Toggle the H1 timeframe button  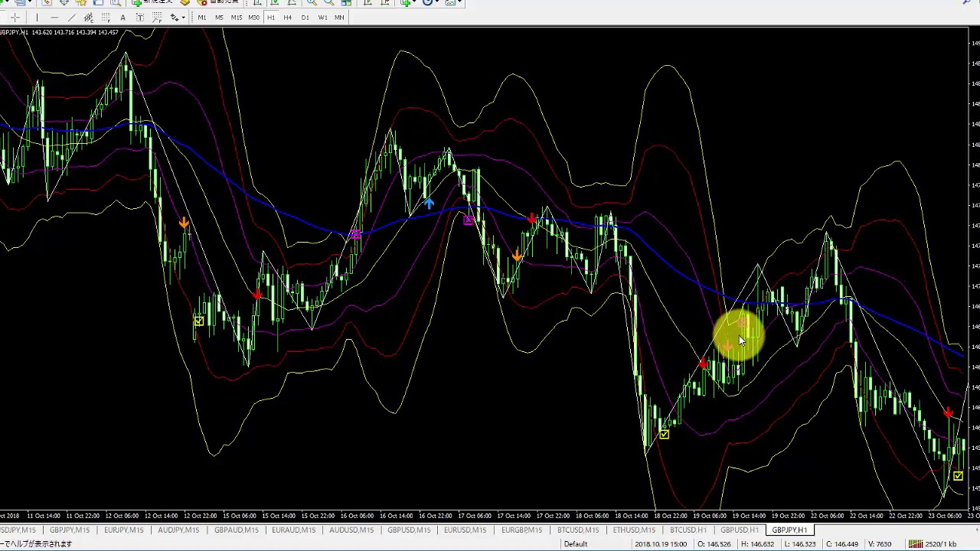coord(271,18)
